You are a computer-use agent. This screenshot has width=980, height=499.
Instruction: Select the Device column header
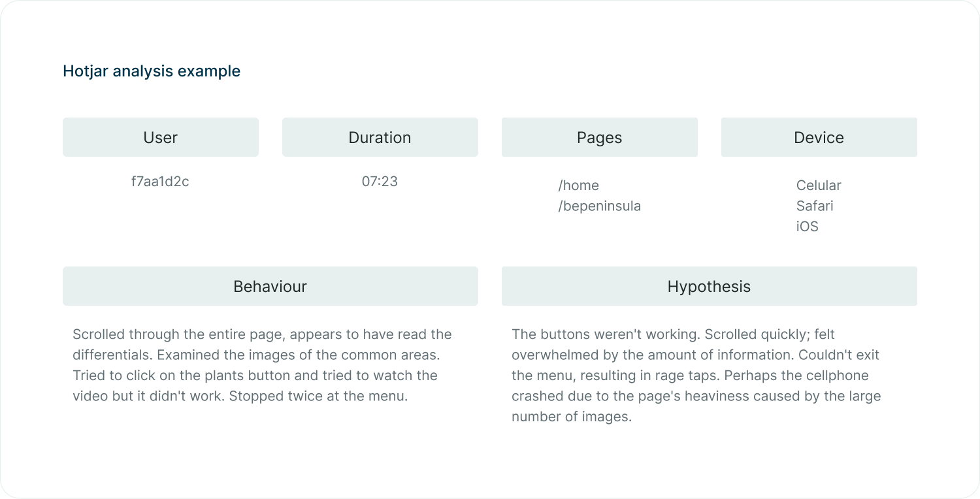[x=819, y=137]
